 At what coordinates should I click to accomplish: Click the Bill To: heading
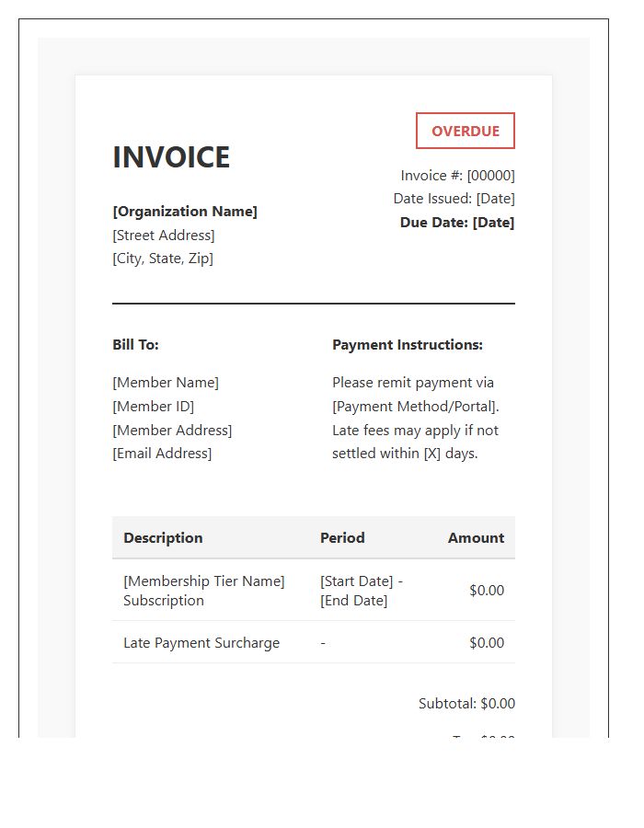tap(135, 345)
